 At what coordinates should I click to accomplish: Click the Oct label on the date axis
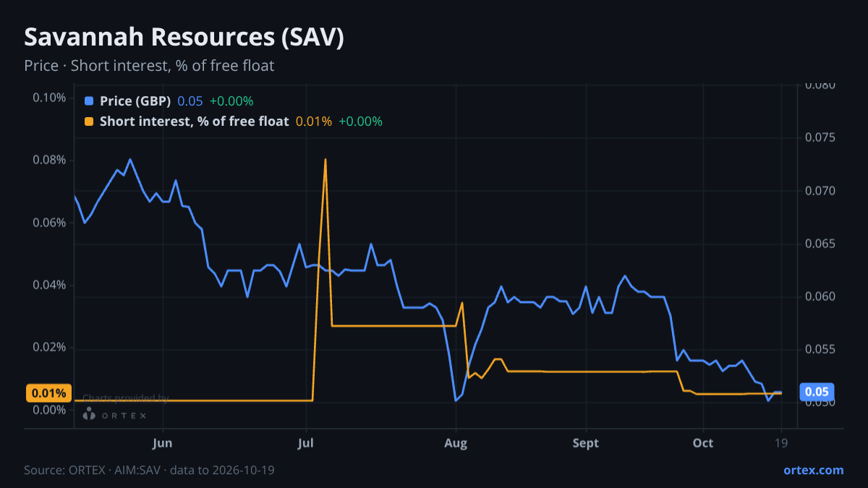coord(703,443)
